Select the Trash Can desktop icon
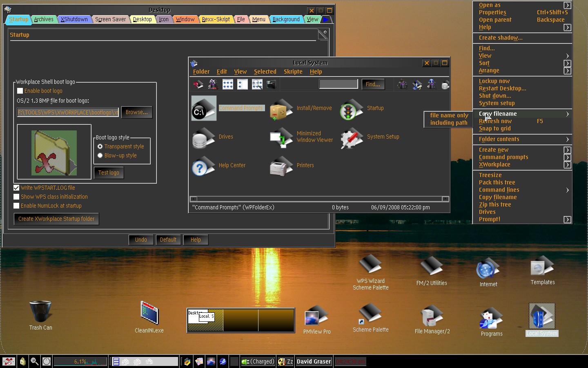Screen dimensions: 588x368 (x=40, y=312)
